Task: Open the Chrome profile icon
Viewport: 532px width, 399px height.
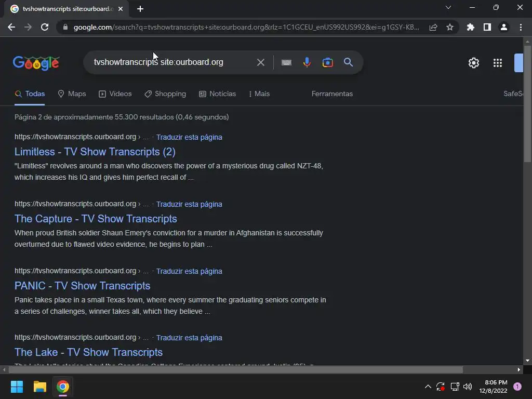Action: (x=504, y=27)
